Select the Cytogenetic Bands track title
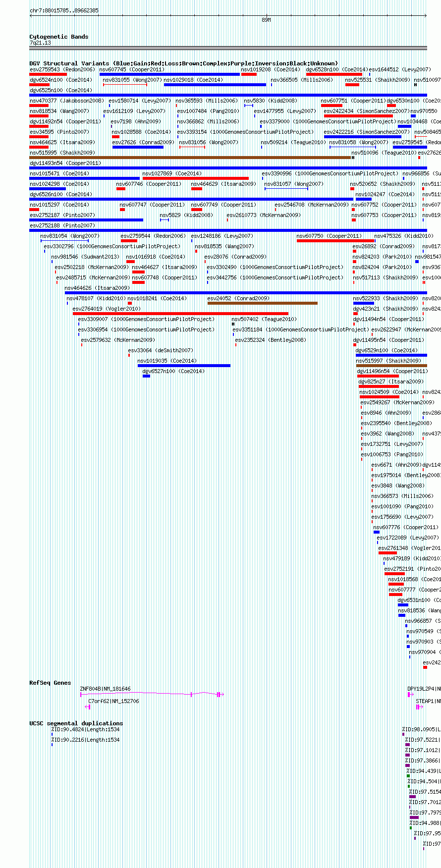The height and width of the screenshot is (868, 441). (x=59, y=37)
